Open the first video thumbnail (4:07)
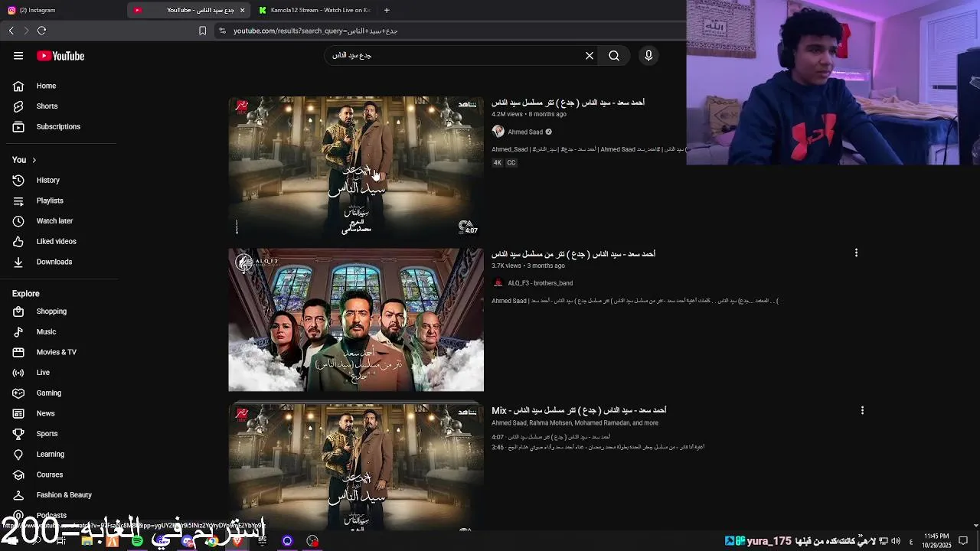 coord(356,168)
